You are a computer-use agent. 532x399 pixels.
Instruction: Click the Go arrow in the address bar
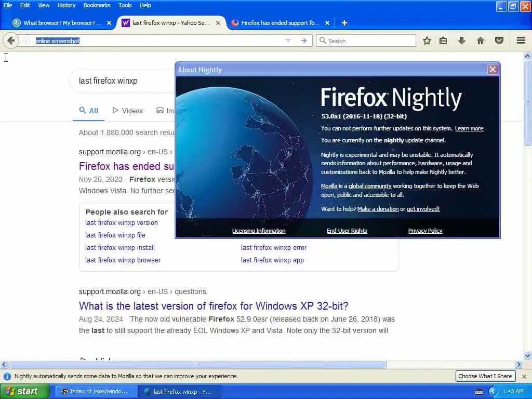point(303,41)
